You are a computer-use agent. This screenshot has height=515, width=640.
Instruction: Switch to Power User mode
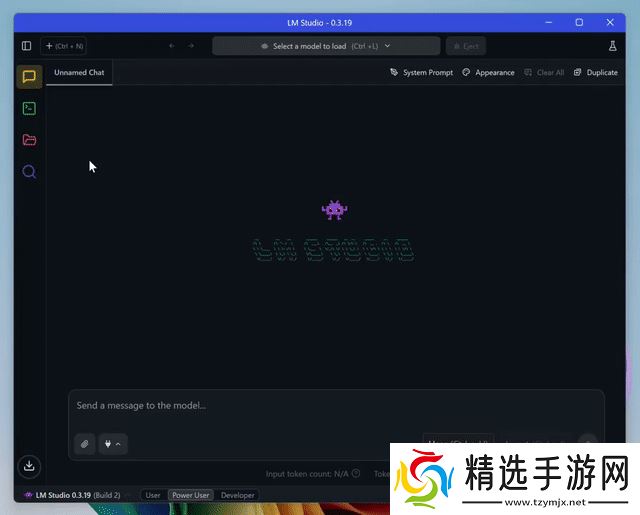click(x=190, y=495)
